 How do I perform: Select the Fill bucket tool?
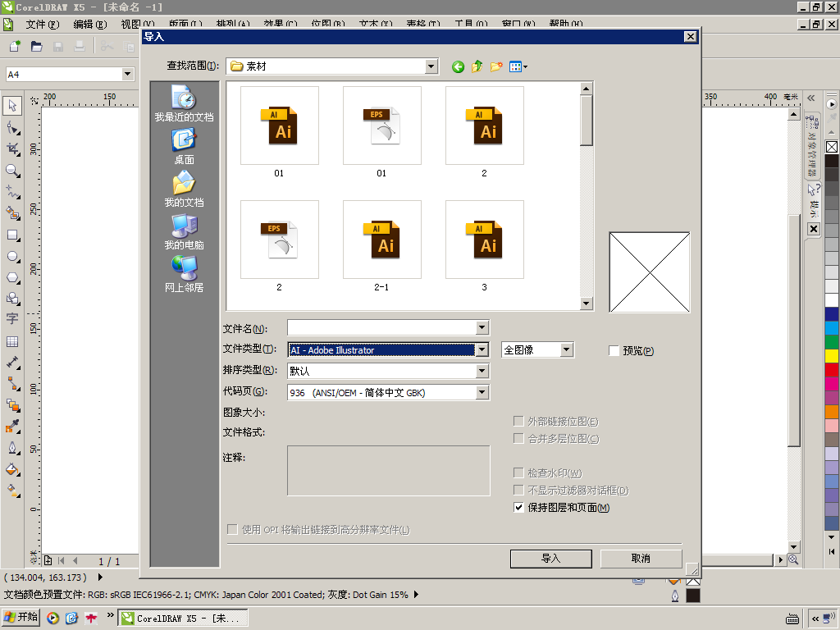12,470
